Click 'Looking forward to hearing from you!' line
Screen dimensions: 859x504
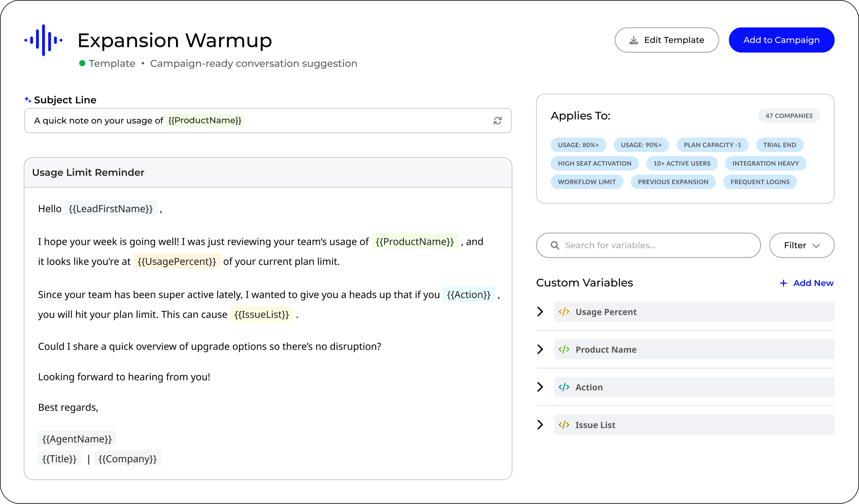tap(124, 377)
